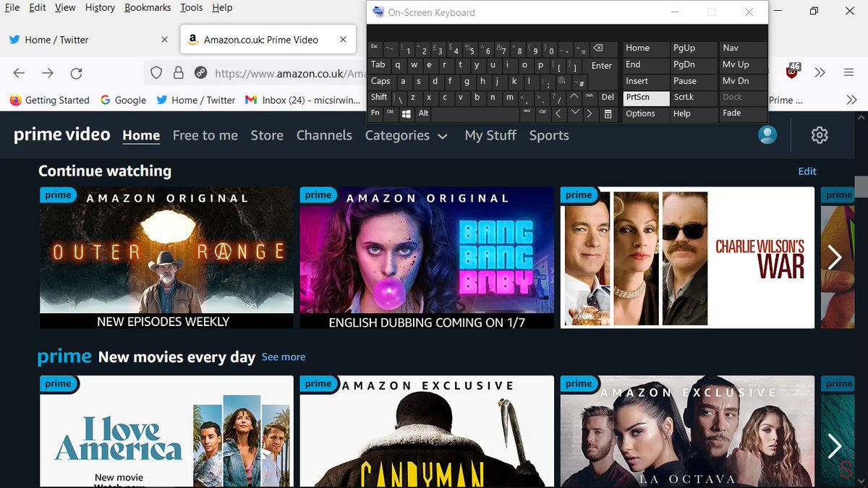Toggle the Alt key on the On-Screen Keyboard
The width and height of the screenshot is (868, 488).
[x=424, y=114]
